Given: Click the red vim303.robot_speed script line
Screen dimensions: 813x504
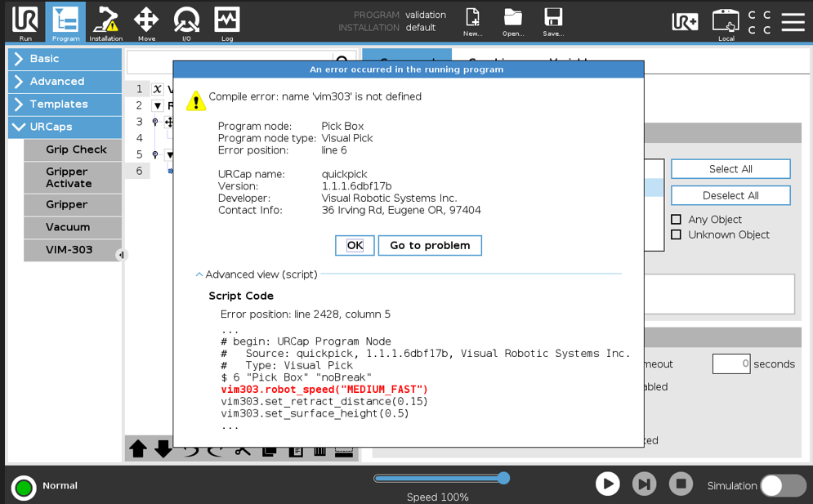Looking at the screenshot, I should pos(324,390).
